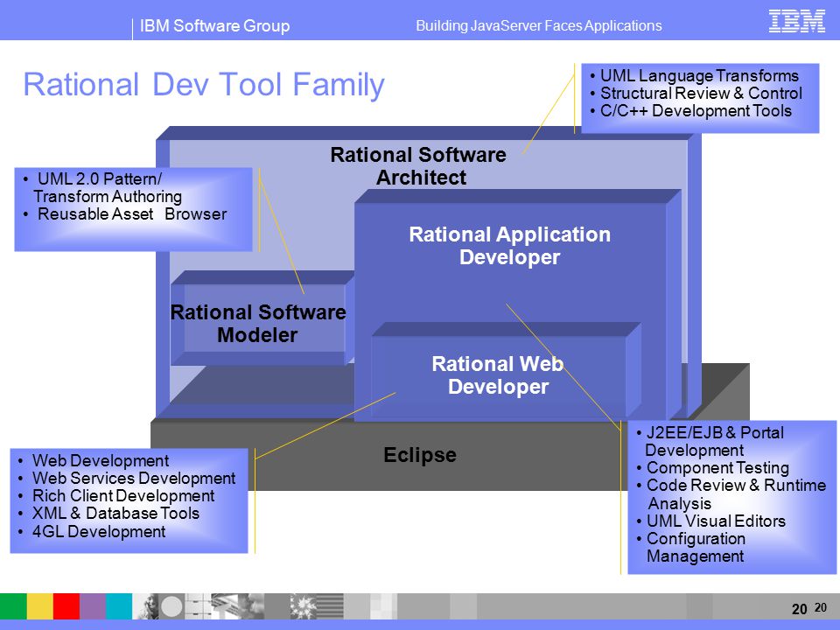Click the 'Eclipse' platform label
This screenshot has width=840, height=630.
[x=420, y=455]
